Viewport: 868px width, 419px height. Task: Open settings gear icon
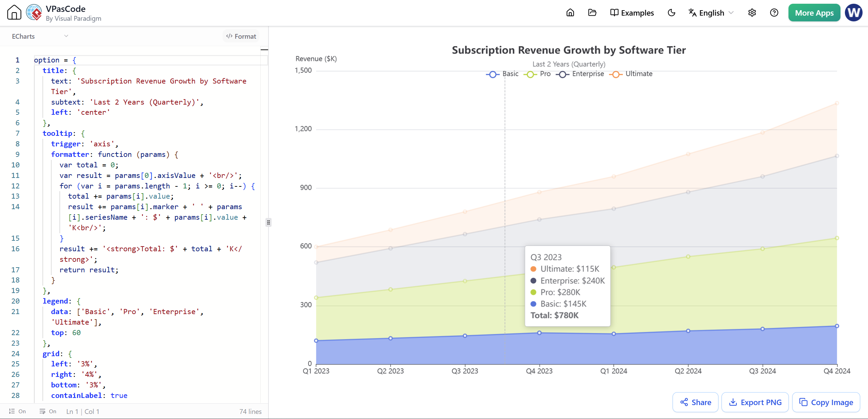coord(752,13)
